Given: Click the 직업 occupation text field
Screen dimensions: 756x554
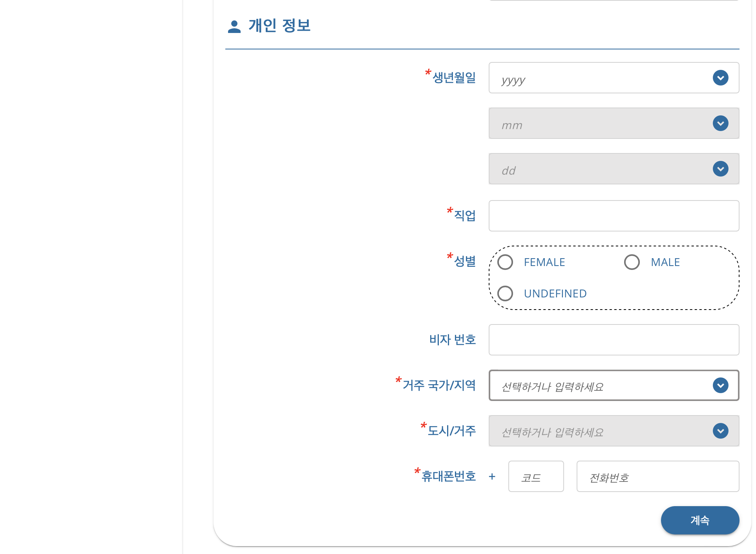Looking at the screenshot, I should [x=614, y=216].
